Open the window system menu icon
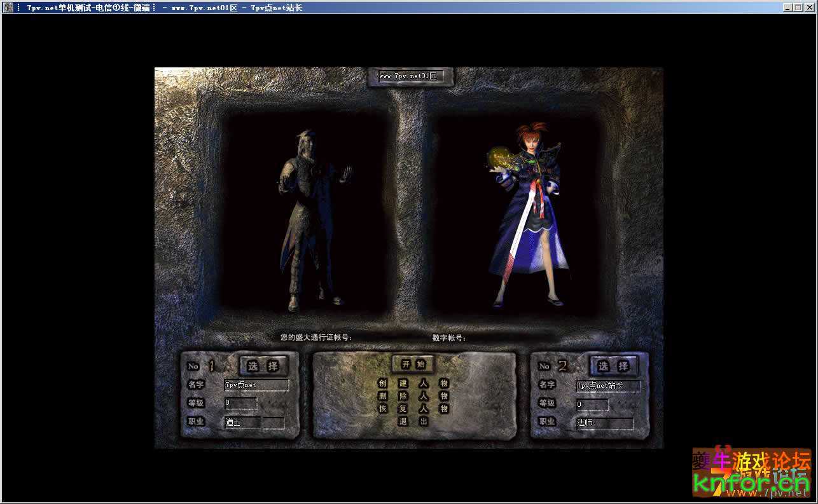The image size is (818, 504). (x=7, y=8)
